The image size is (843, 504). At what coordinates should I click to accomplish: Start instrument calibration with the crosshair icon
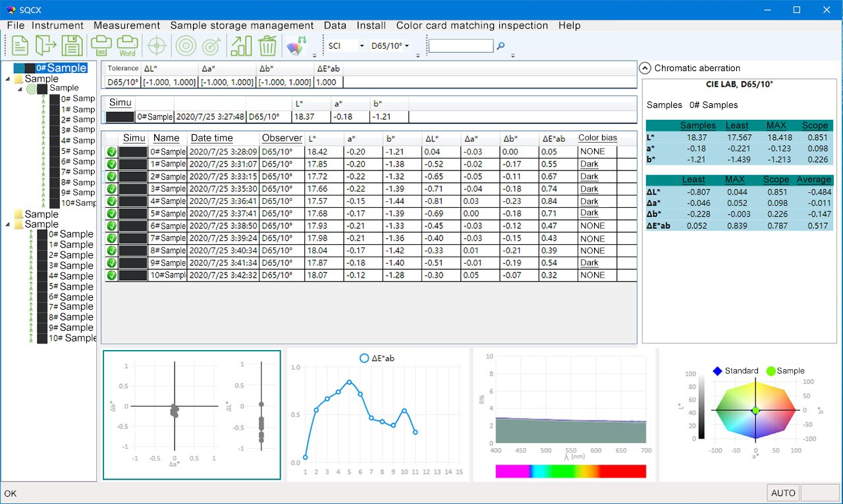[x=156, y=45]
